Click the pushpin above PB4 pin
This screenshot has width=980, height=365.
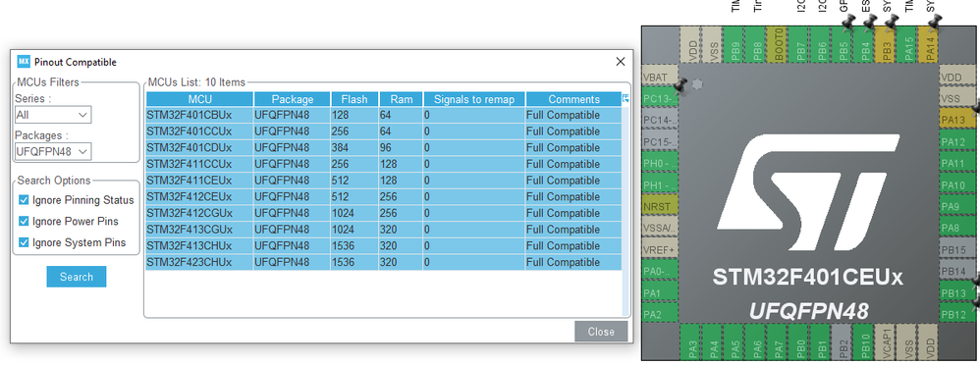[x=869, y=23]
